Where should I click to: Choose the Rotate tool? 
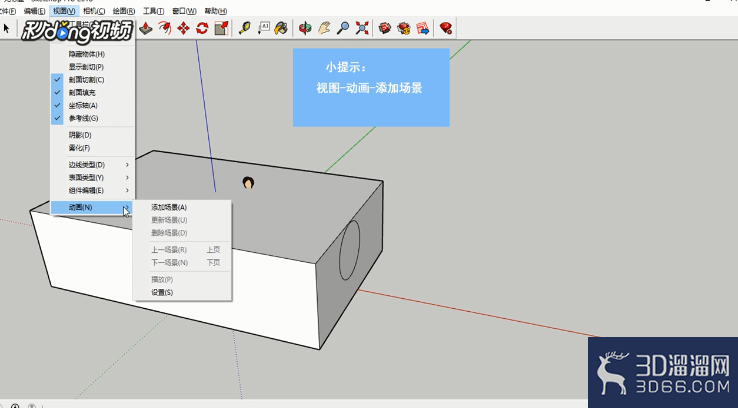[x=202, y=28]
